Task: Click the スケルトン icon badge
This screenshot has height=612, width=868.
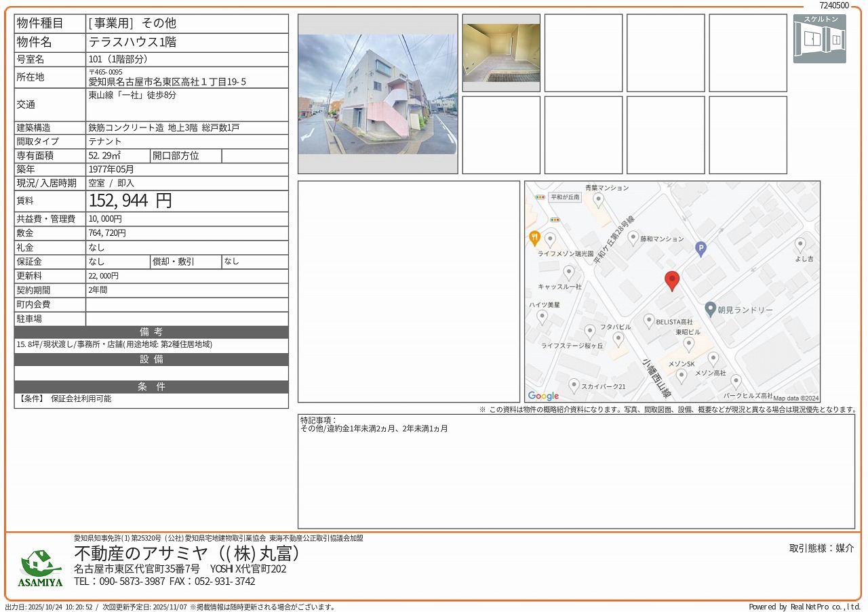Action: coord(819,39)
